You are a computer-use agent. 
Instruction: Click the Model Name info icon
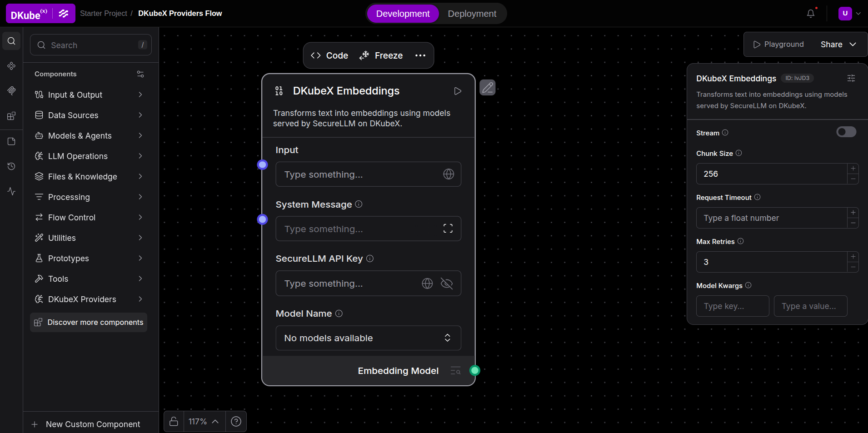coord(339,314)
